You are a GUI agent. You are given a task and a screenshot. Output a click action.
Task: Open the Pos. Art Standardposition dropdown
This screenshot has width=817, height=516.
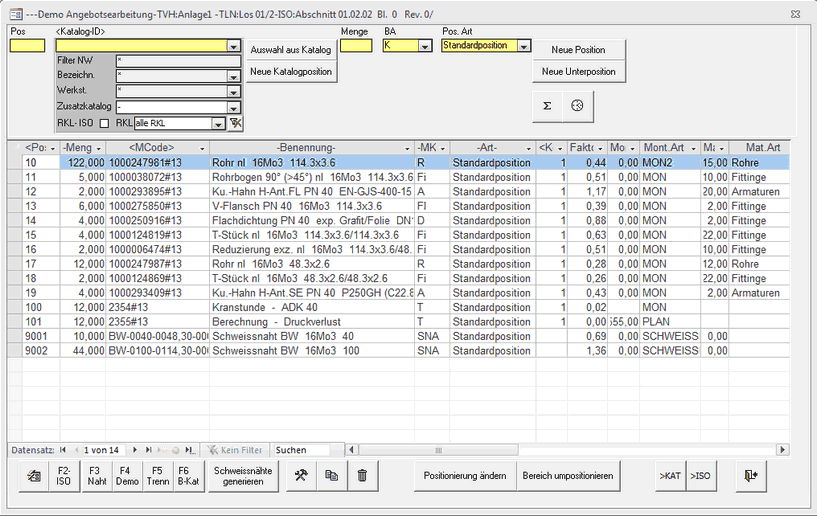[x=524, y=46]
